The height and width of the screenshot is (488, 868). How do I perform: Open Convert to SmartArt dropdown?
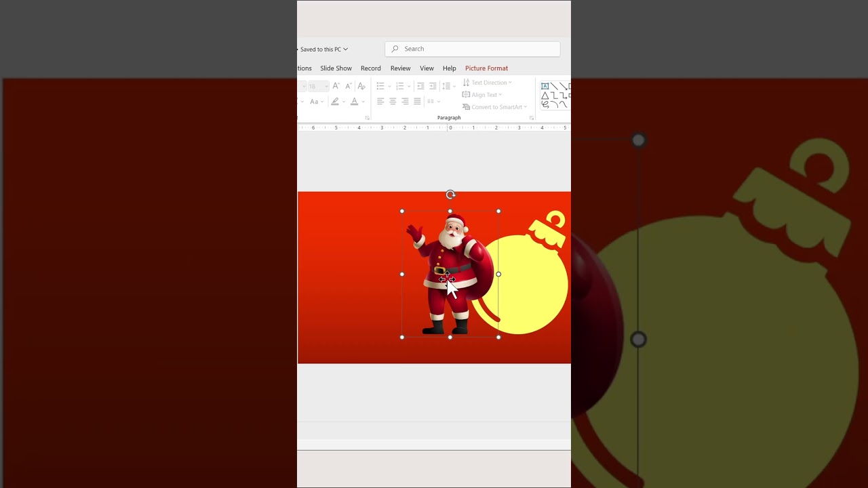pyautogui.click(x=494, y=107)
